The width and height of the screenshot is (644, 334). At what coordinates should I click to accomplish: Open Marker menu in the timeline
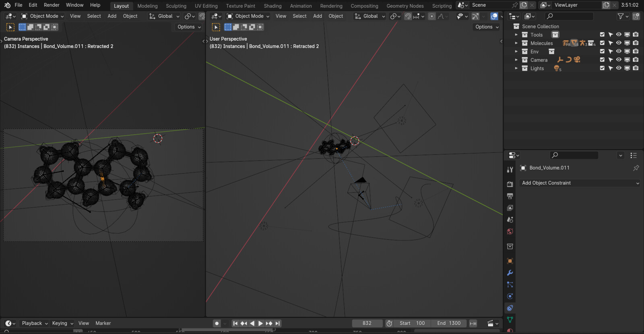click(103, 323)
